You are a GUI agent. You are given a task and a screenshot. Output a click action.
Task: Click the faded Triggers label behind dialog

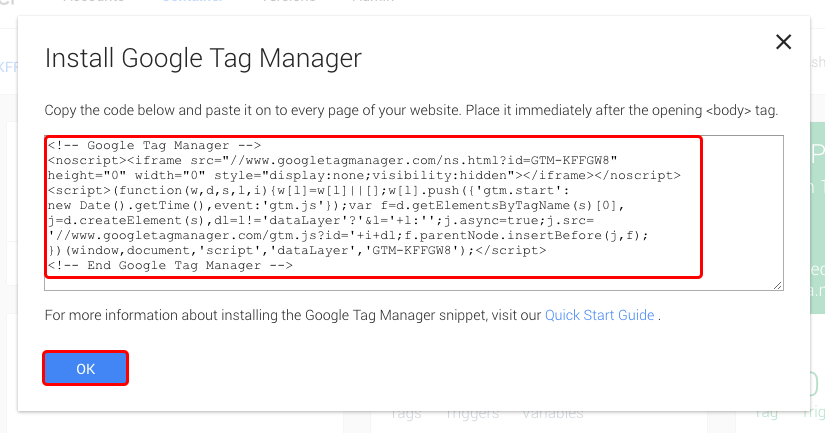pos(472,415)
